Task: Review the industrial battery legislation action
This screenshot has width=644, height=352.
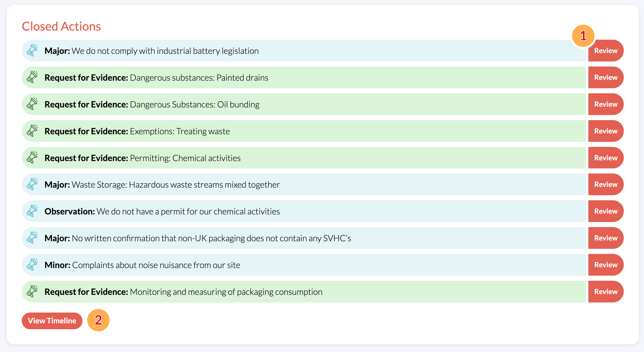Action: coord(606,51)
